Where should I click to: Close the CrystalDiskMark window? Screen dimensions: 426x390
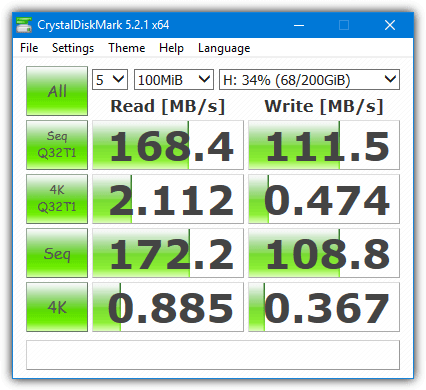(390, 25)
